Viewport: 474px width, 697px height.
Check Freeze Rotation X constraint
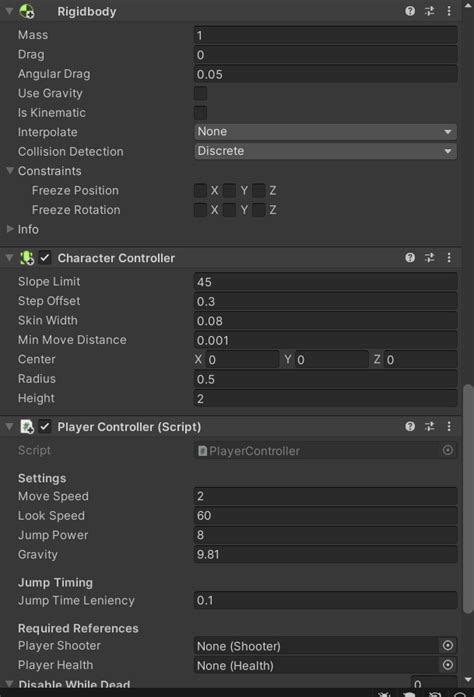pyautogui.click(x=201, y=210)
